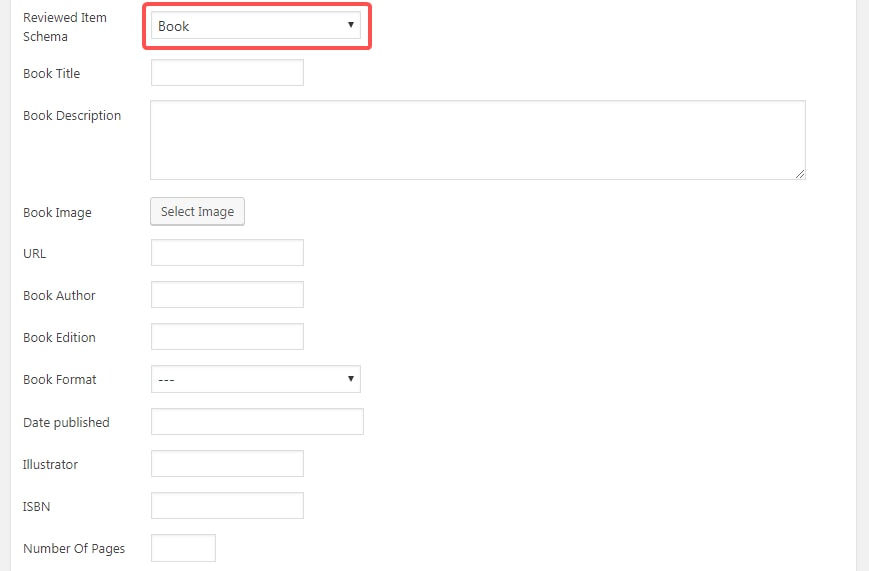Select the URL text field
Image resolution: width=869 pixels, height=571 pixels.
point(227,253)
